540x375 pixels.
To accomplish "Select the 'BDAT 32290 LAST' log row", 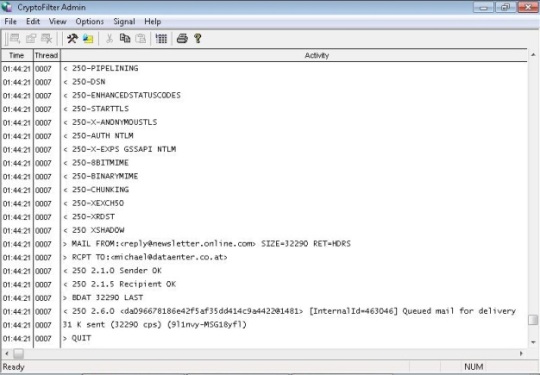I will [264, 298].
